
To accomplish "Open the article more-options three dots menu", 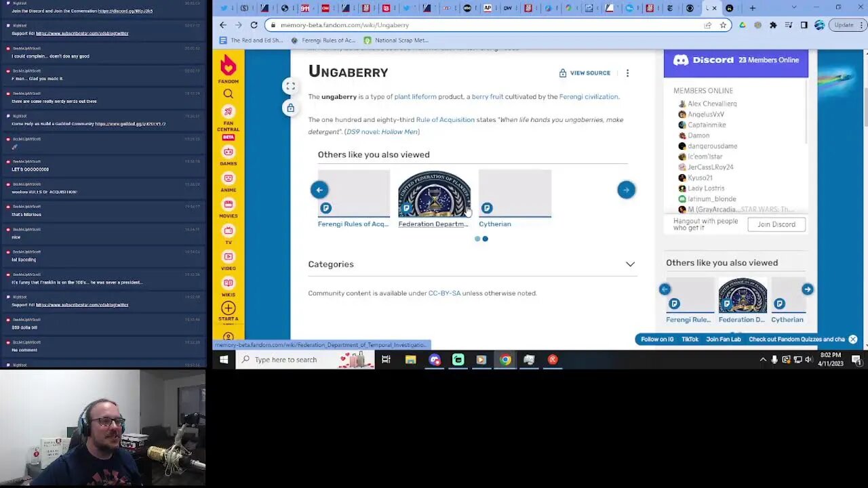I will pyautogui.click(x=627, y=73).
